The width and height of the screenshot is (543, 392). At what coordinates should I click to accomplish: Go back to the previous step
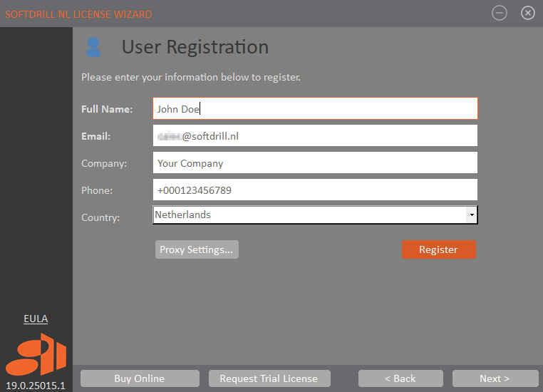click(x=400, y=378)
